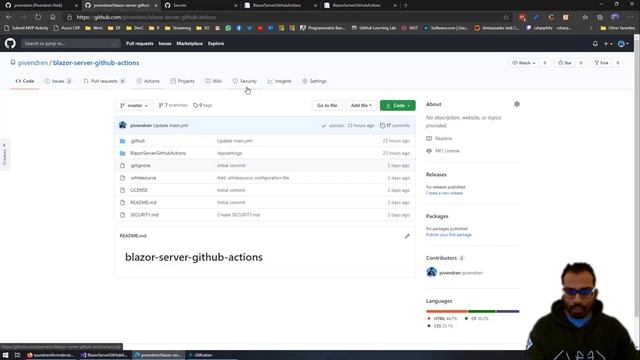Image resolution: width=640 pixels, height=360 pixels.
Task: Switch to the repository Issues tab
Action: click(58, 81)
